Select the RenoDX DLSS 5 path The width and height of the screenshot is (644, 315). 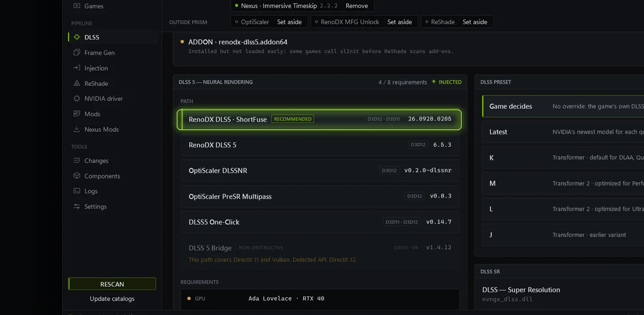coord(320,145)
